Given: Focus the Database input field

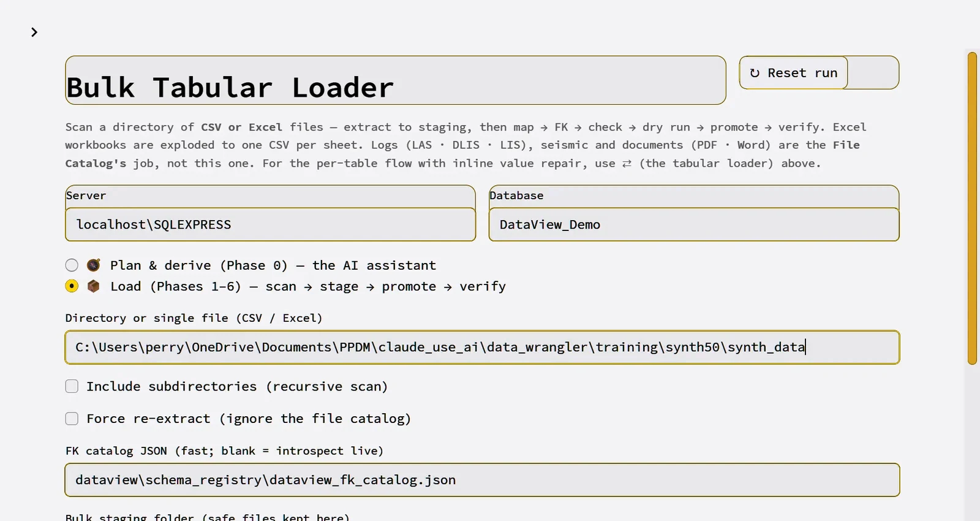Looking at the screenshot, I should pyautogui.click(x=694, y=224).
